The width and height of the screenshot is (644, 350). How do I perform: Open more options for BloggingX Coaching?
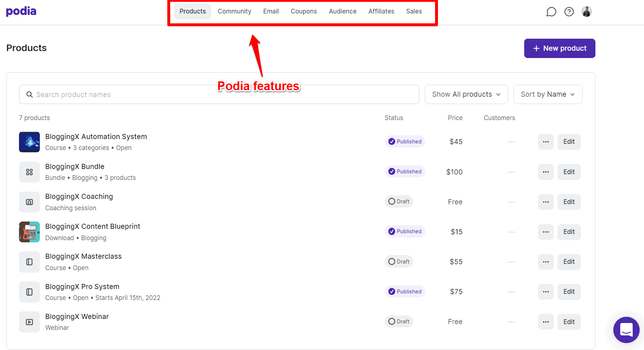[x=546, y=202]
